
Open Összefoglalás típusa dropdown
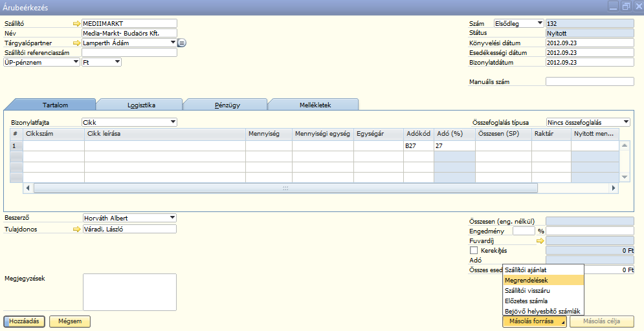626,122
